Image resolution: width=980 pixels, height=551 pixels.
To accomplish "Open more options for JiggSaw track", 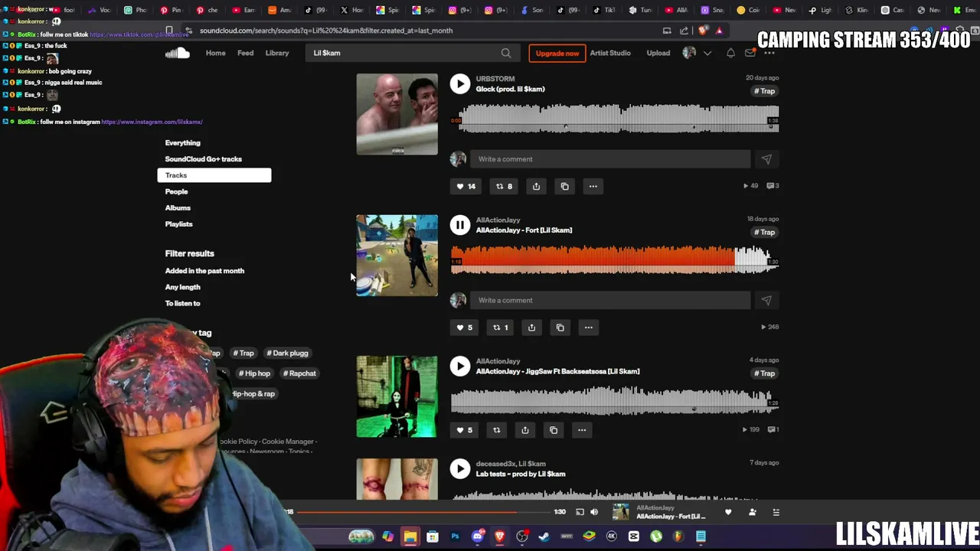I will click(582, 430).
